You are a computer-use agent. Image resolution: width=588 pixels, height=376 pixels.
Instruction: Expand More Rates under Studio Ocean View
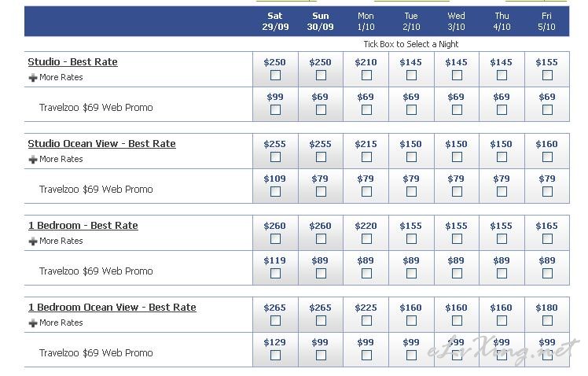coord(56,159)
